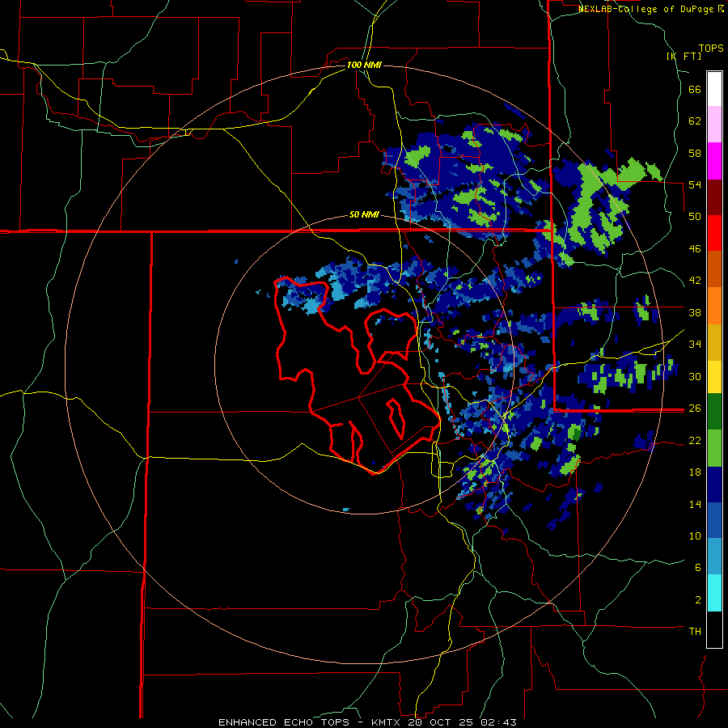The height and width of the screenshot is (728, 728).
Task: Click the ENHANCED ECHO TOPS caption text
Action: point(284,722)
